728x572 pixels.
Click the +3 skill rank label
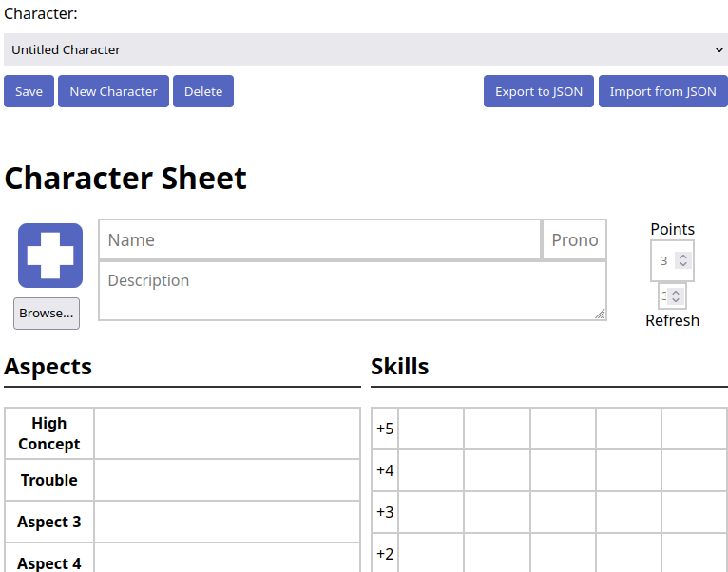(385, 512)
